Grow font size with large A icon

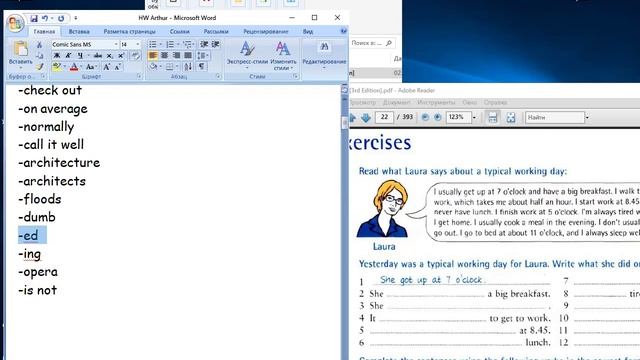(106, 67)
